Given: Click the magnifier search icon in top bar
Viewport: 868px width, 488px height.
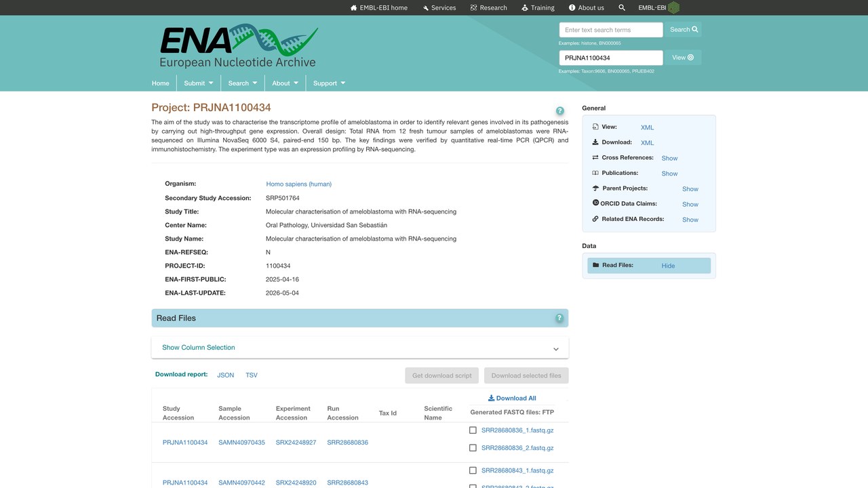Looking at the screenshot, I should pyautogui.click(x=622, y=7).
